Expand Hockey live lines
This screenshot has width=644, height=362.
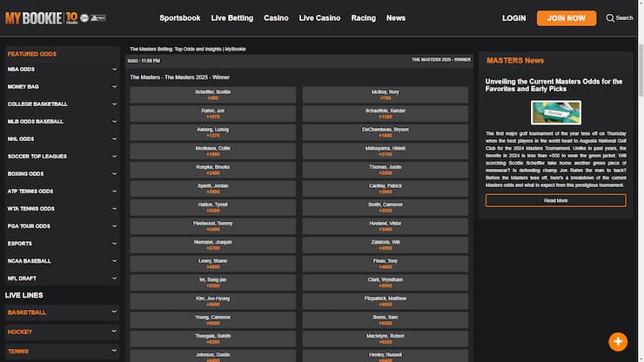point(62,332)
